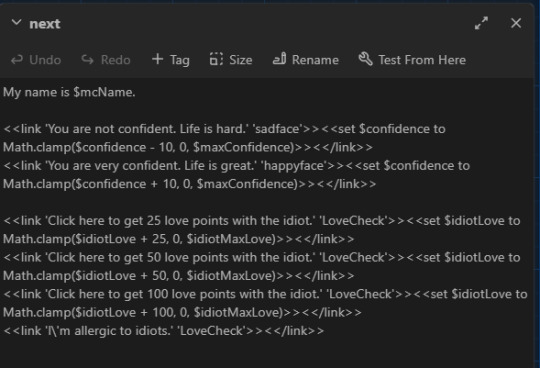540x368 pixels.
Task: Click the Rename pencil icon
Action: [279, 59]
